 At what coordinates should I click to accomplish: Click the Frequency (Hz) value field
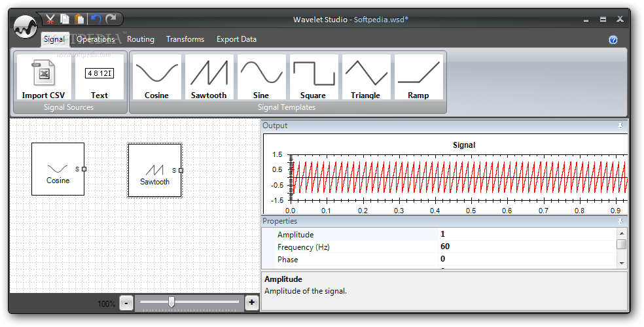click(528, 247)
